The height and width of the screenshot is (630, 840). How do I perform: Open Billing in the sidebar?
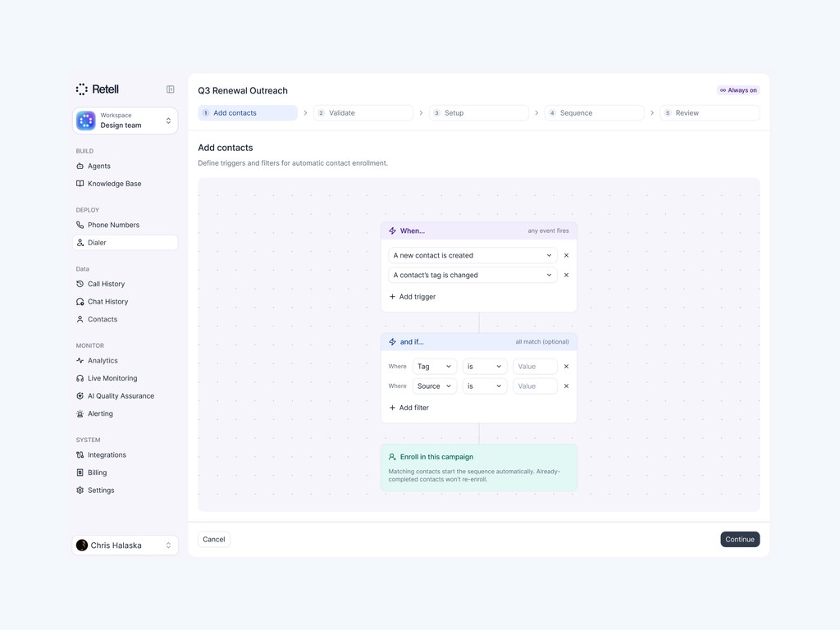click(125, 472)
